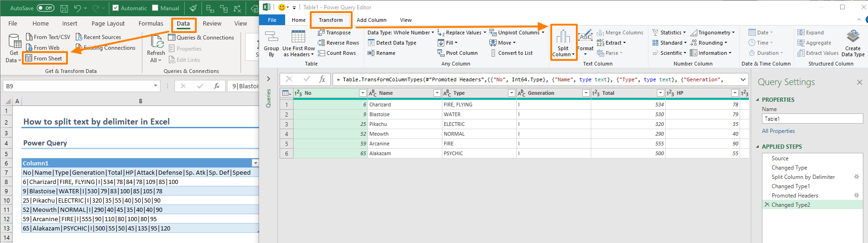Open the Formulas ribbon tab
868x243 pixels.
pos(151,23)
